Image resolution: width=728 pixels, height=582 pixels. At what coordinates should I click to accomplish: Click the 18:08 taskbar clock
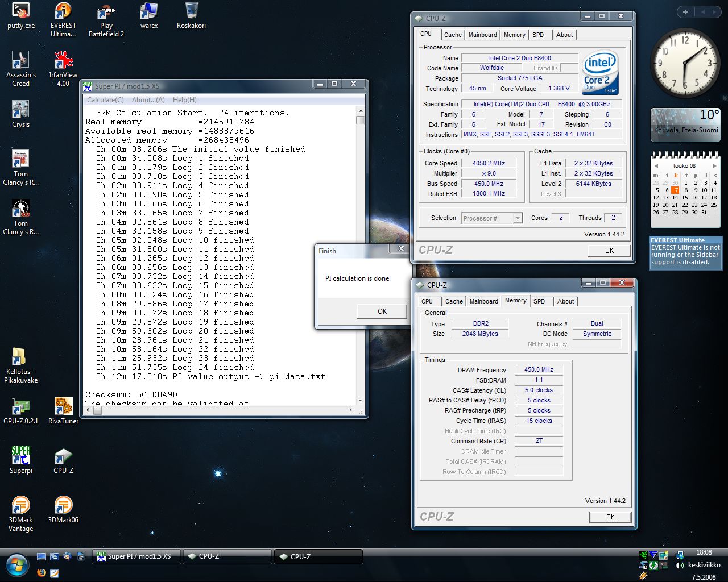click(x=704, y=552)
